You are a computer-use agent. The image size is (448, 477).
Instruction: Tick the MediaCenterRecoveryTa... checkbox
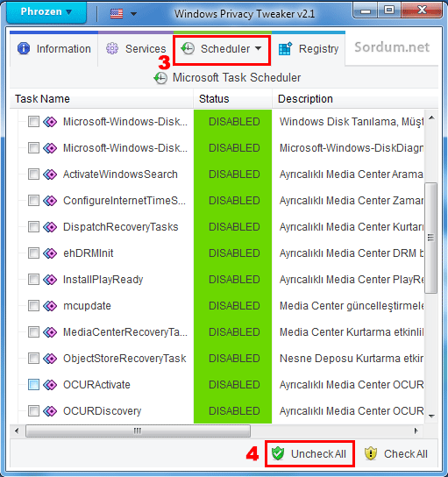click(x=33, y=332)
